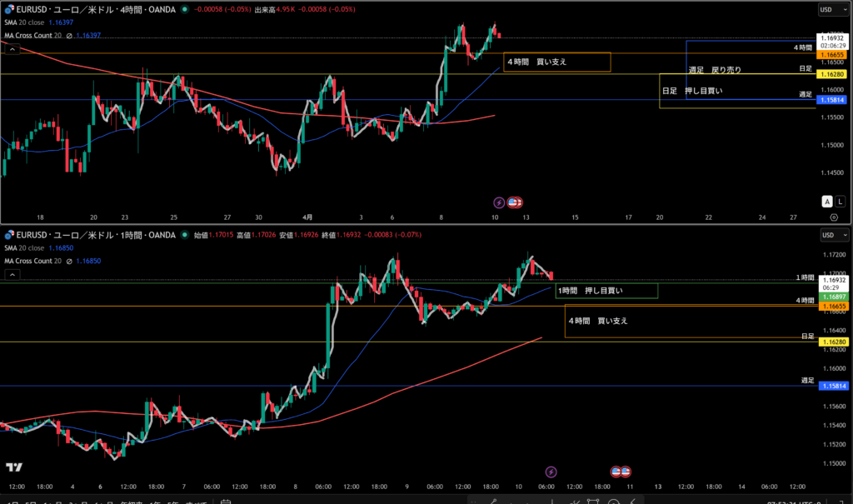Click the TradingView logo in lower chart
The image size is (853, 504).
point(14,467)
